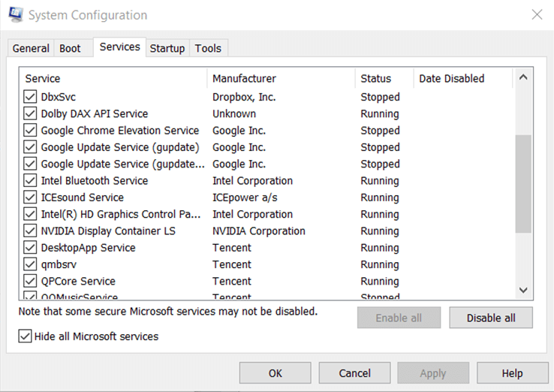Disable Intel Bluetooth Service checkbox
Viewport: 554px width, 392px height.
[x=30, y=180]
